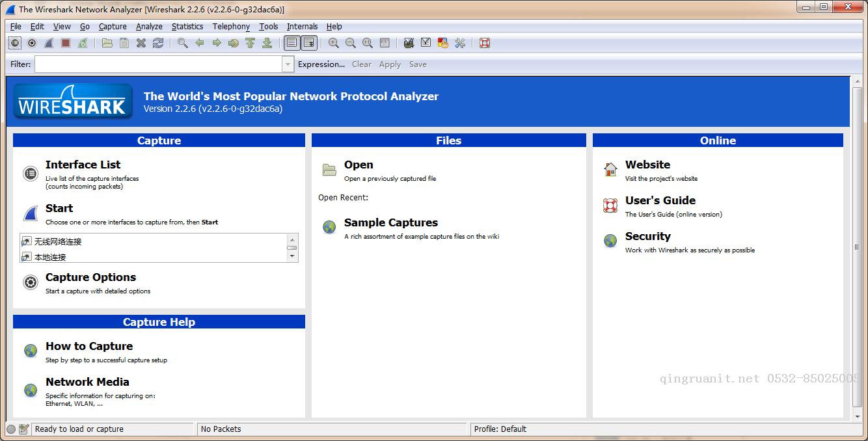Viewport: 868px width, 441px height.
Task: Open the Go menu
Action: tap(85, 27)
